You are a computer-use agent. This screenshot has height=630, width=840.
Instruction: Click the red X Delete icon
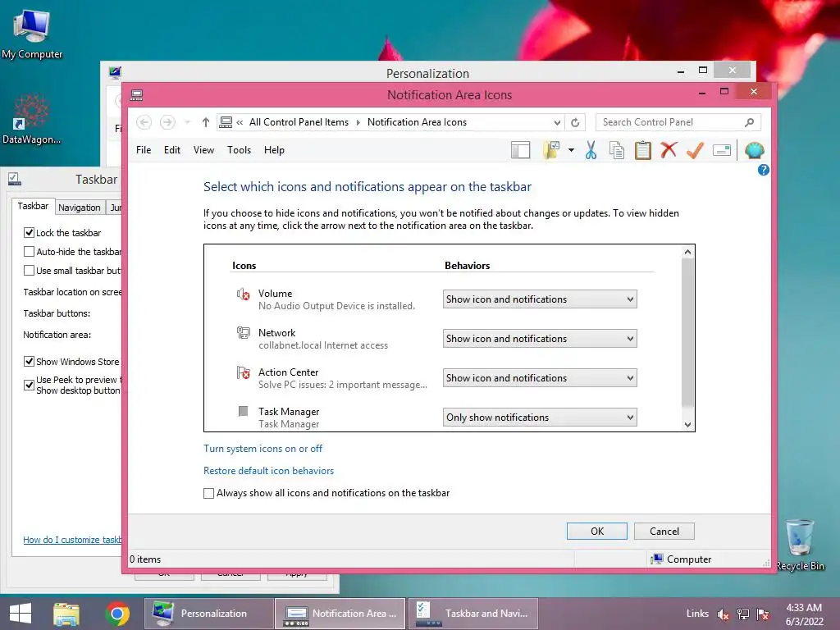669,150
